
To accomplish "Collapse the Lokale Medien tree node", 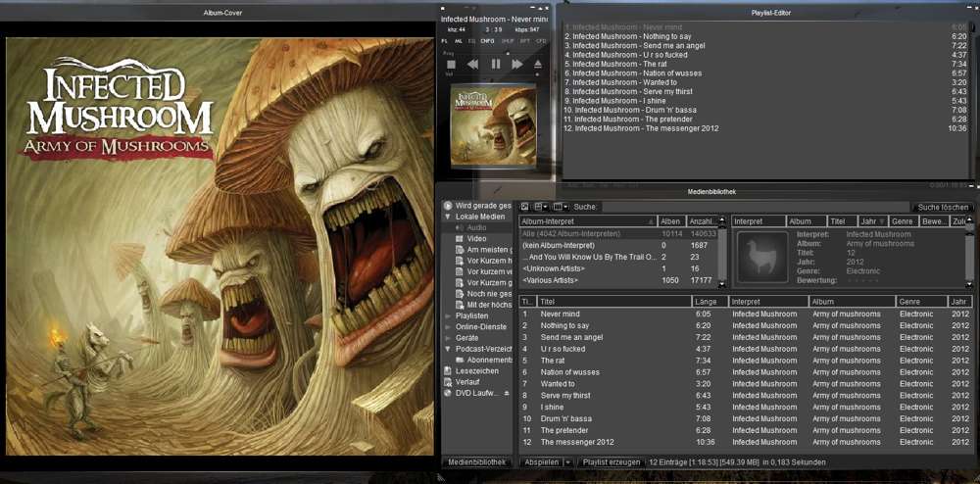I will (448, 216).
